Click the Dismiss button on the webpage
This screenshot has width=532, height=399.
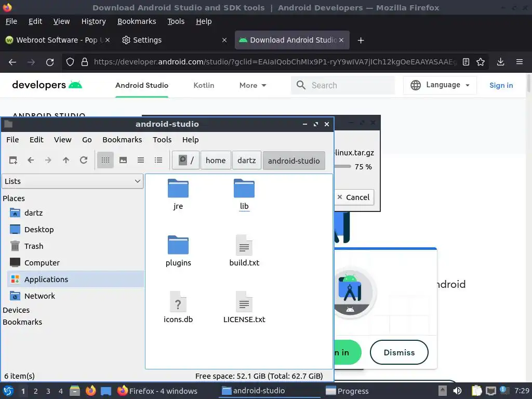point(399,353)
